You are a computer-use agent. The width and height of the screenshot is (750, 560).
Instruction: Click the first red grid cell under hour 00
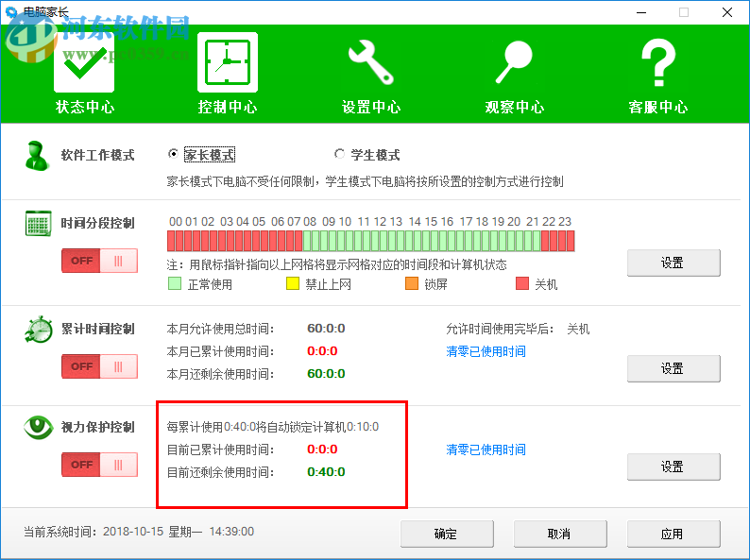171,241
